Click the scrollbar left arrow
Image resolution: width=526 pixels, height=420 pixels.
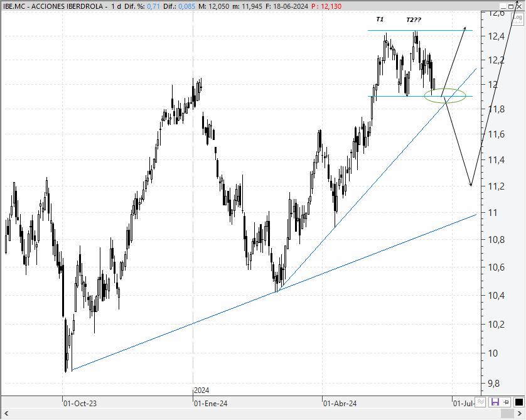point(6,413)
